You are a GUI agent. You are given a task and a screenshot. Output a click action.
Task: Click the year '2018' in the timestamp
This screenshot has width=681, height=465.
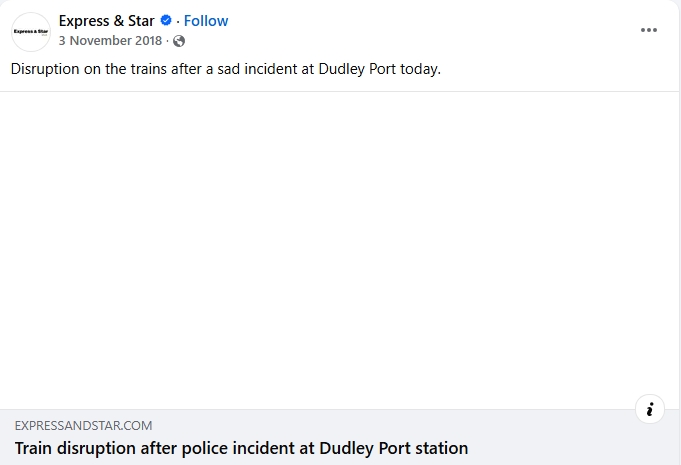(149, 41)
